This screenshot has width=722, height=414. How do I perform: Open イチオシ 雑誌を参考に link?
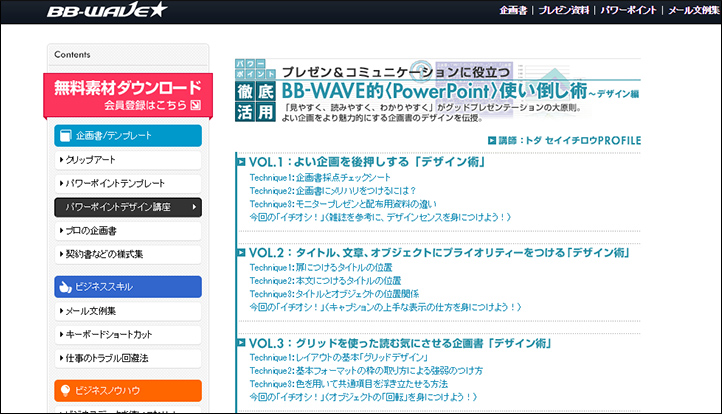point(380,217)
